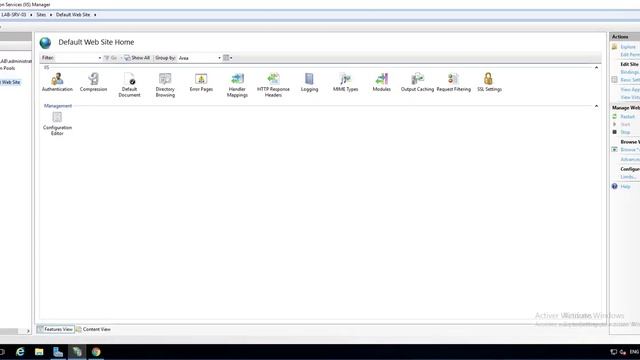Image resolution: width=640 pixels, height=360 pixels.
Task: Open the Default Document feature
Action: 129,85
